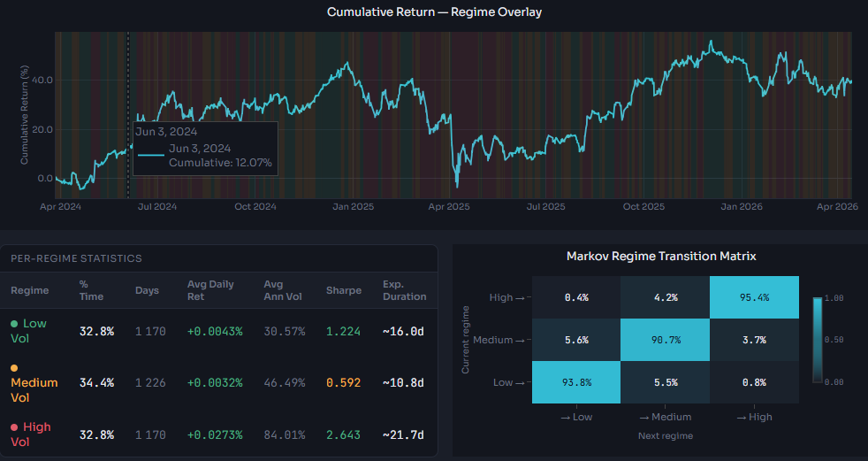Click the red High Vol regime dot
The width and height of the screenshot is (868, 461).
[14, 427]
